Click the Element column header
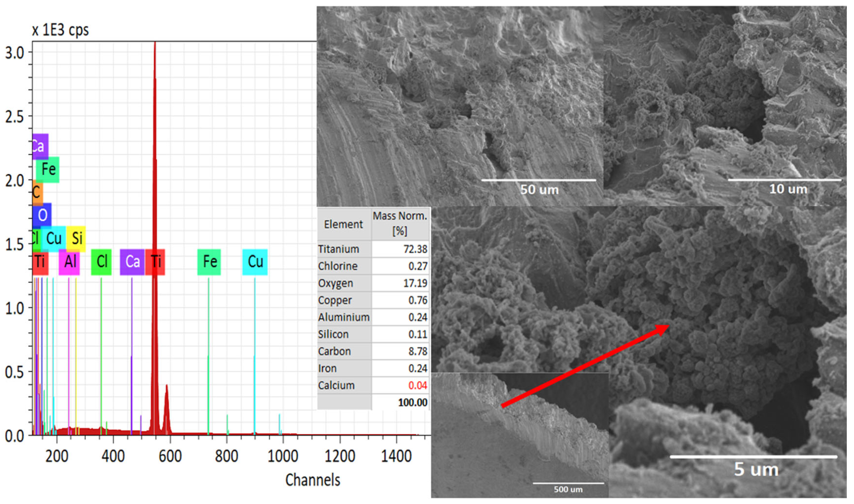This screenshot has width=854, height=504. 343,224
